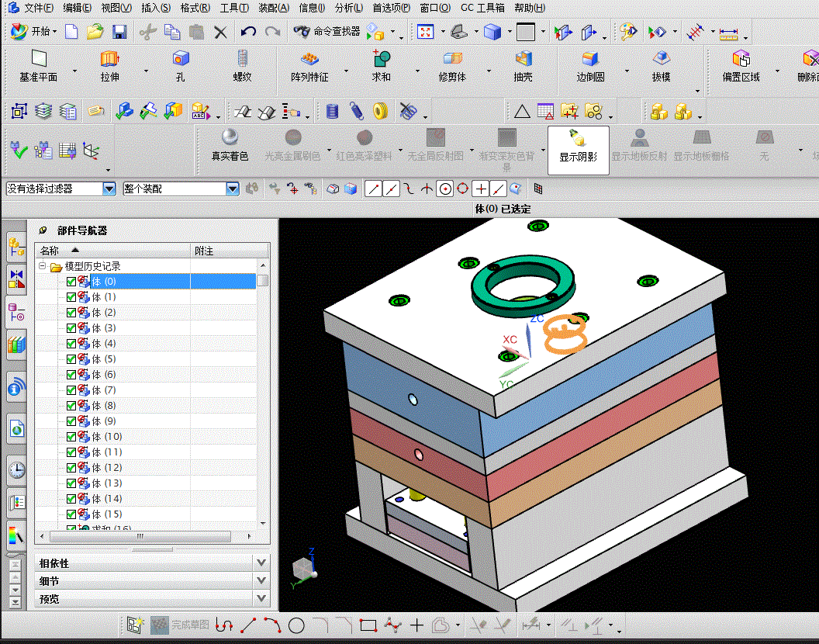Image resolution: width=819 pixels, height=644 pixels.
Task: Open the 编辑(E) menu
Action: (x=77, y=7)
